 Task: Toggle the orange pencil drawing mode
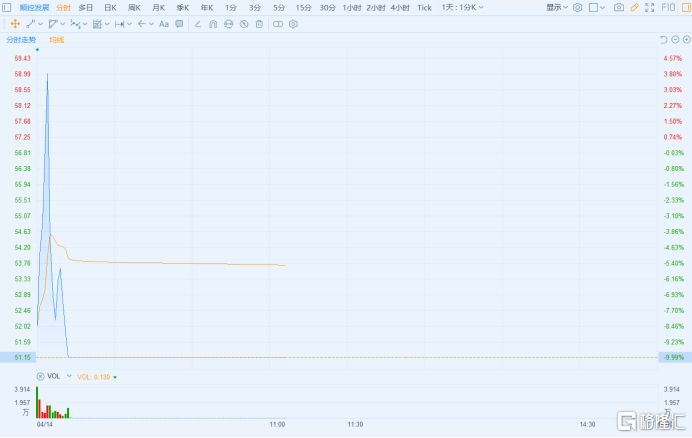[634, 8]
